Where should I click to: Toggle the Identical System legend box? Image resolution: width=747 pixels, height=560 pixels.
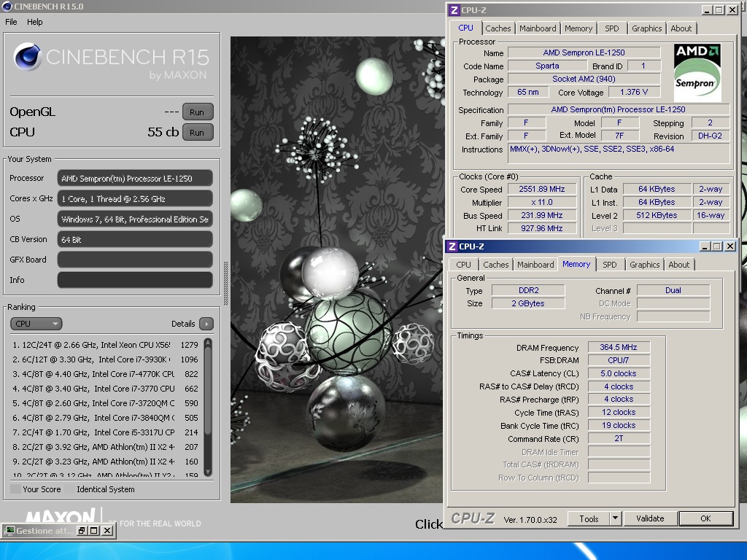pyautogui.click(x=69, y=489)
